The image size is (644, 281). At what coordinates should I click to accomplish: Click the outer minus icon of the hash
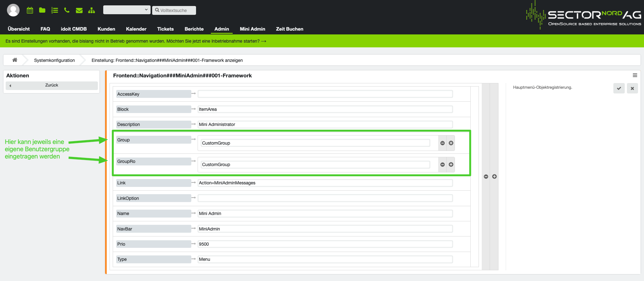point(486,176)
